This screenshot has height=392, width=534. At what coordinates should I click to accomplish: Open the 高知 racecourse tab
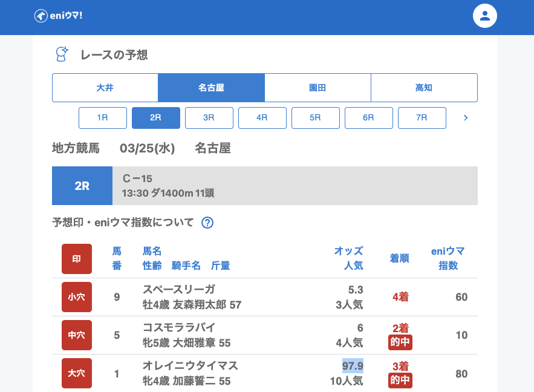point(424,88)
